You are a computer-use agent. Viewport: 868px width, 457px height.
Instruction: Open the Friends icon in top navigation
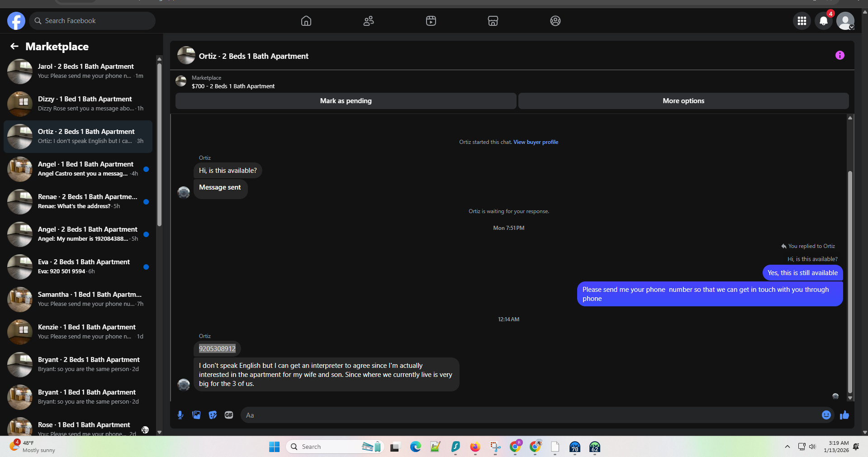(369, 21)
